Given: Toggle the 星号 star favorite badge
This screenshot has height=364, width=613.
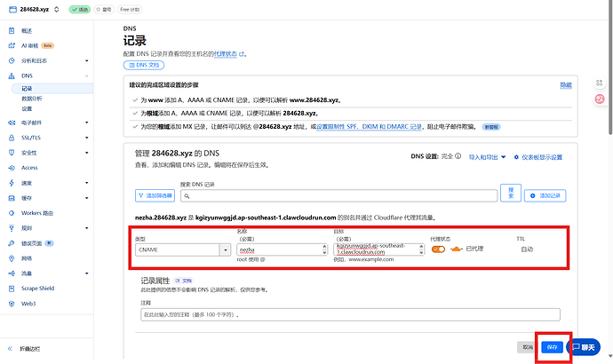Looking at the screenshot, I should click(104, 10).
